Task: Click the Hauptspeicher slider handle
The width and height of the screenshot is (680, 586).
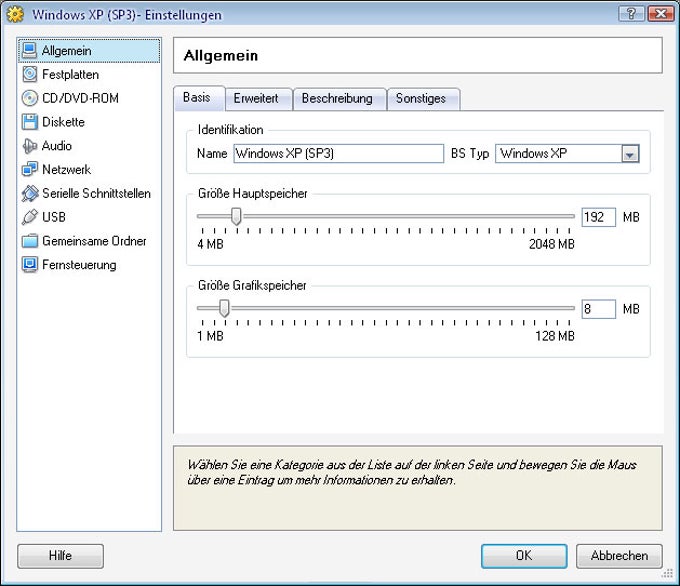Action: [x=236, y=216]
